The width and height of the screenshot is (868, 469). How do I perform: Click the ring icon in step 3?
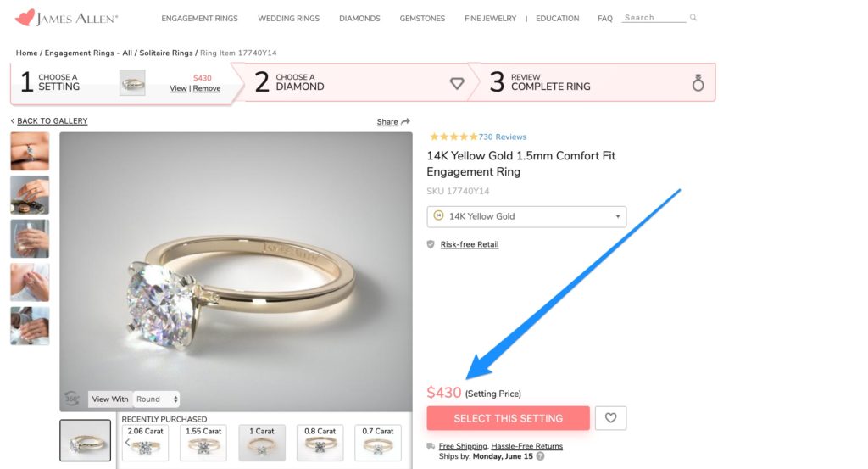coord(698,82)
